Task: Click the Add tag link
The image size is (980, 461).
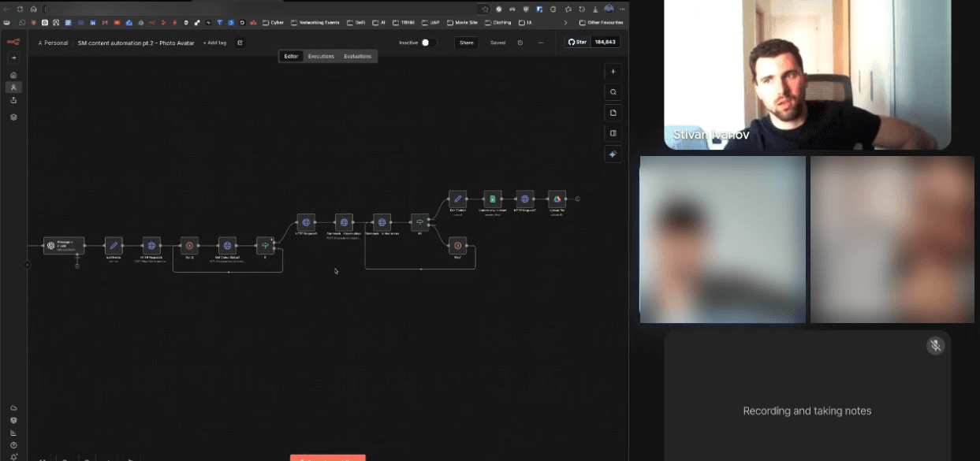Action: [x=214, y=43]
